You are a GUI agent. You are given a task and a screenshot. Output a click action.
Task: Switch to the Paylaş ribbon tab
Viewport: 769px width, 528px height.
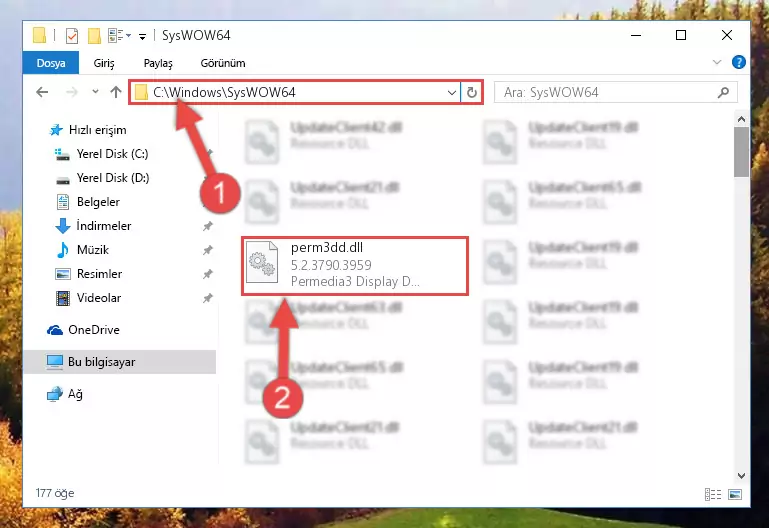coord(158,63)
